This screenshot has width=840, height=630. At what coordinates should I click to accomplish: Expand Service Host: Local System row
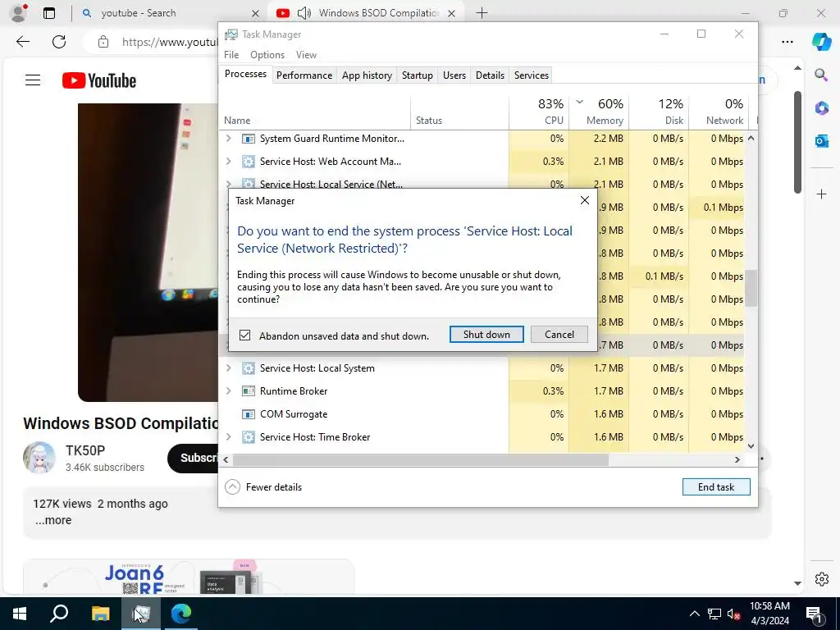(x=229, y=368)
